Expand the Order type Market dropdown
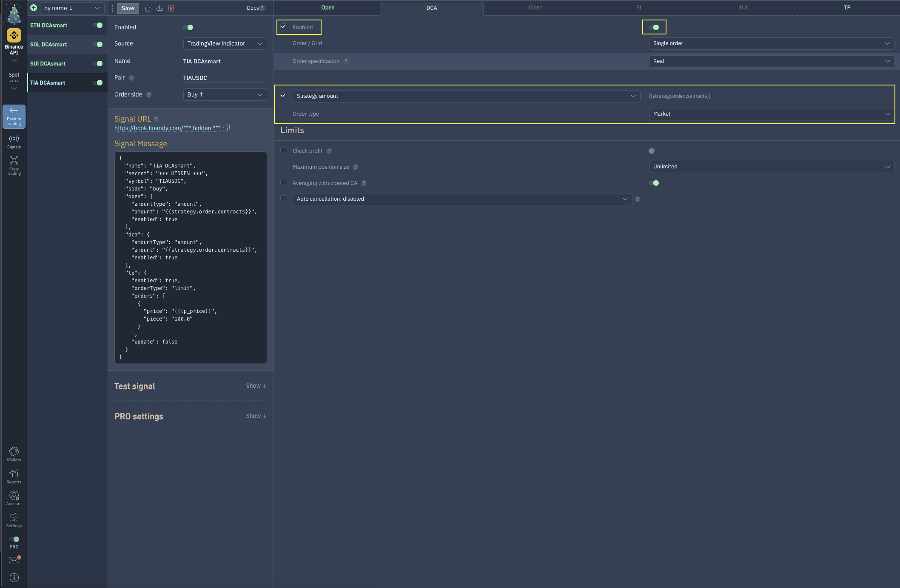 [771, 114]
